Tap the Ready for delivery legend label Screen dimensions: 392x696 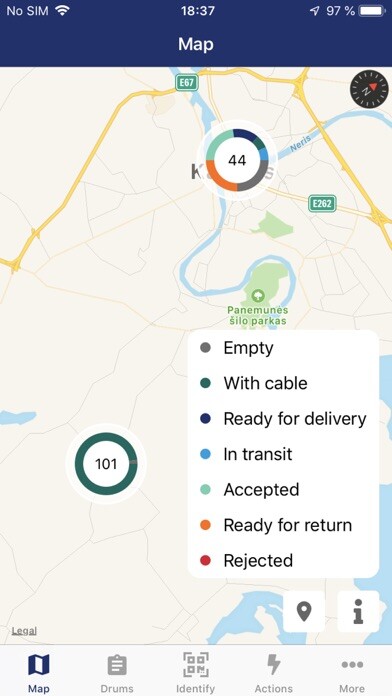(x=295, y=419)
